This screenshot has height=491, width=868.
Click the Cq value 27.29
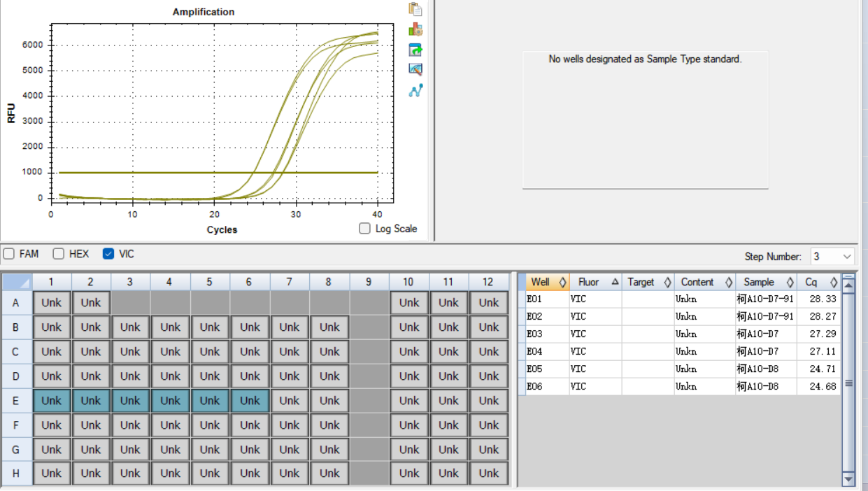pyautogui.click(x=823, y=334)
